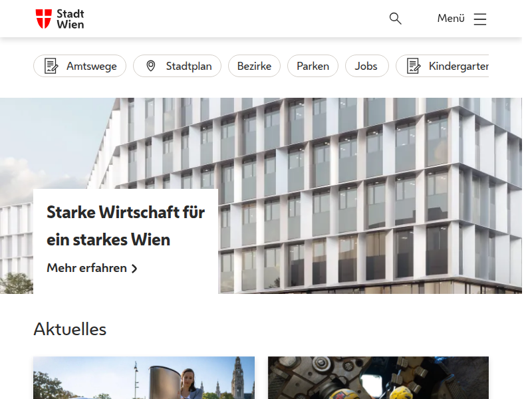The width and height of the screenshot is (532, 399).
Task: Open the right news image with machinery
Action: (378, 378)
